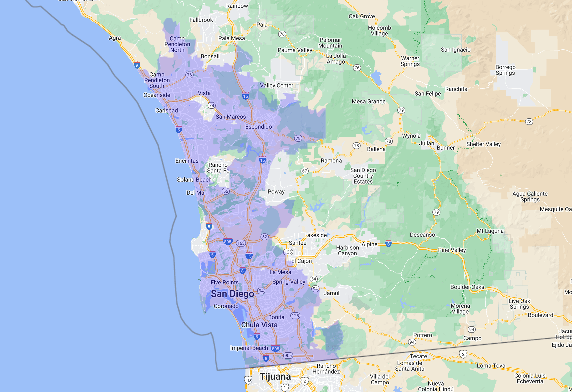Select the San Marcos label
Image resolution: width=572 pixels, height=392 pixels.
[231, 116]
